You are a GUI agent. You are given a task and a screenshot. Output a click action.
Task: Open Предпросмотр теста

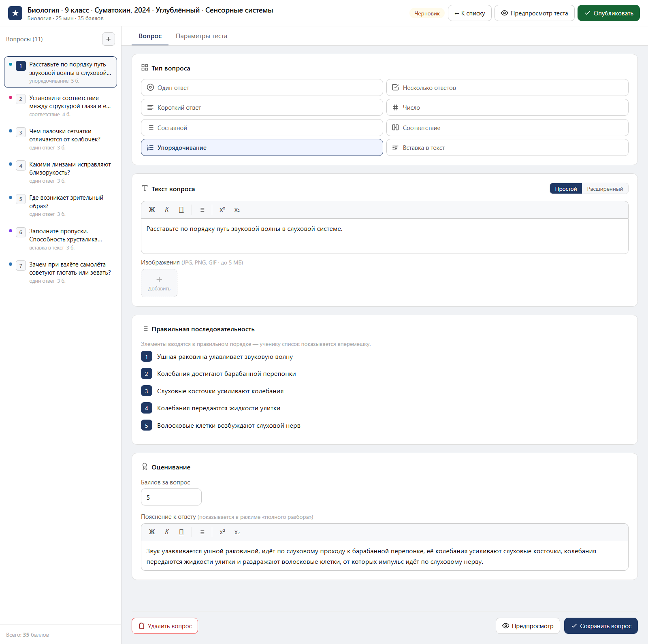pos(534,13)
